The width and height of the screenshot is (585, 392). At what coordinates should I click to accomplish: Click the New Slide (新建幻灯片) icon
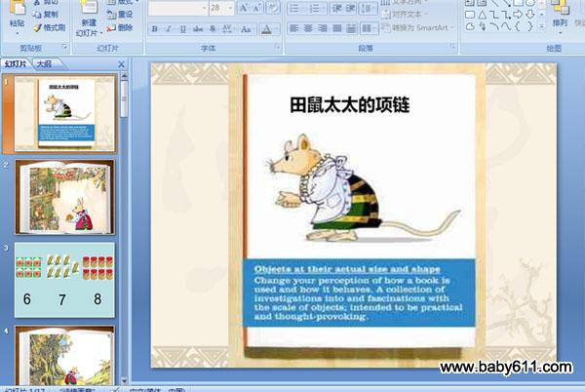tap(89, 19)
